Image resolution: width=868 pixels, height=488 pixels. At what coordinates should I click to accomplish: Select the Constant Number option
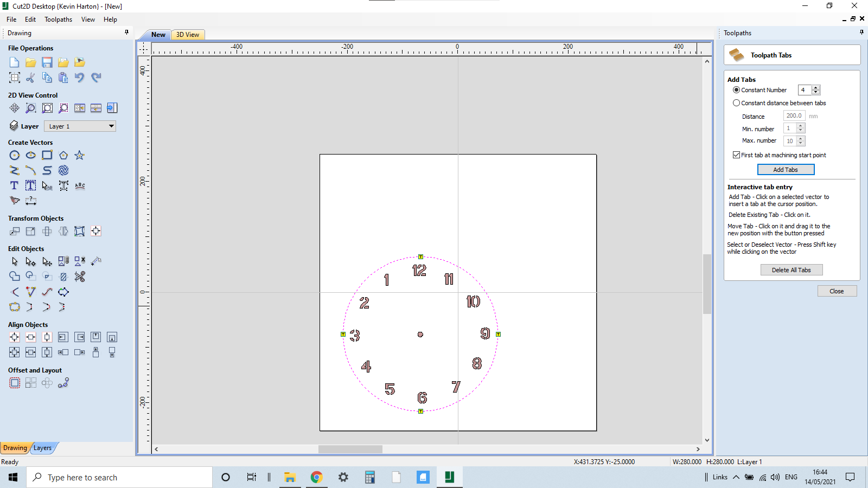tap(737, 90)
